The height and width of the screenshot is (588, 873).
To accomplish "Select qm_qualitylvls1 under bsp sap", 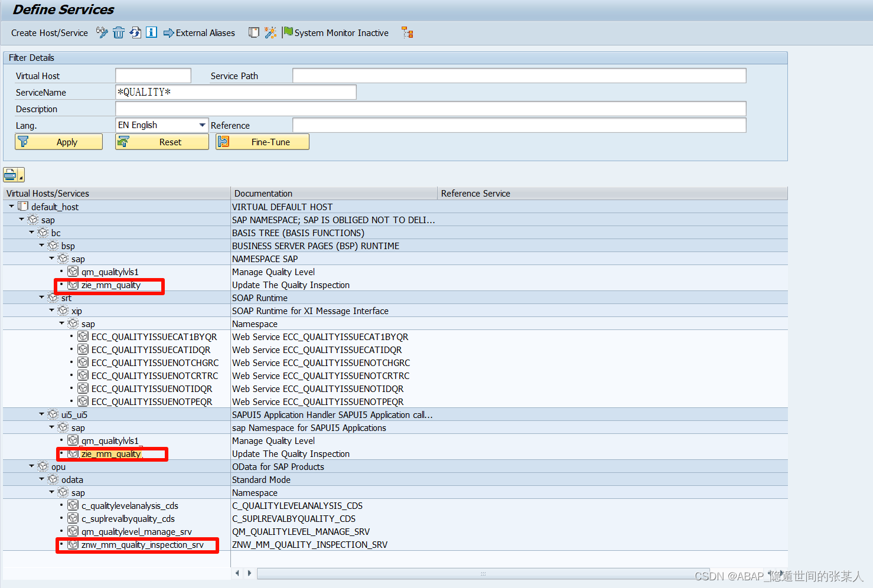I will point(110,272).
